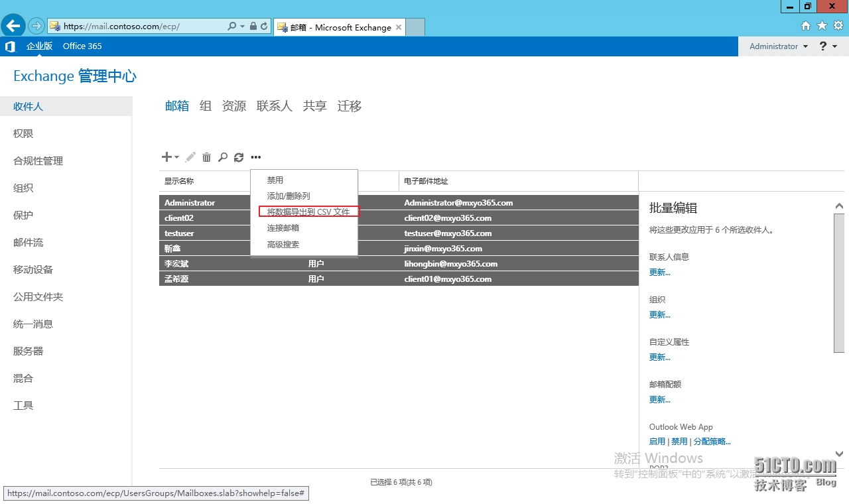Click the browser address bar URL field

(x=143, y=27)
